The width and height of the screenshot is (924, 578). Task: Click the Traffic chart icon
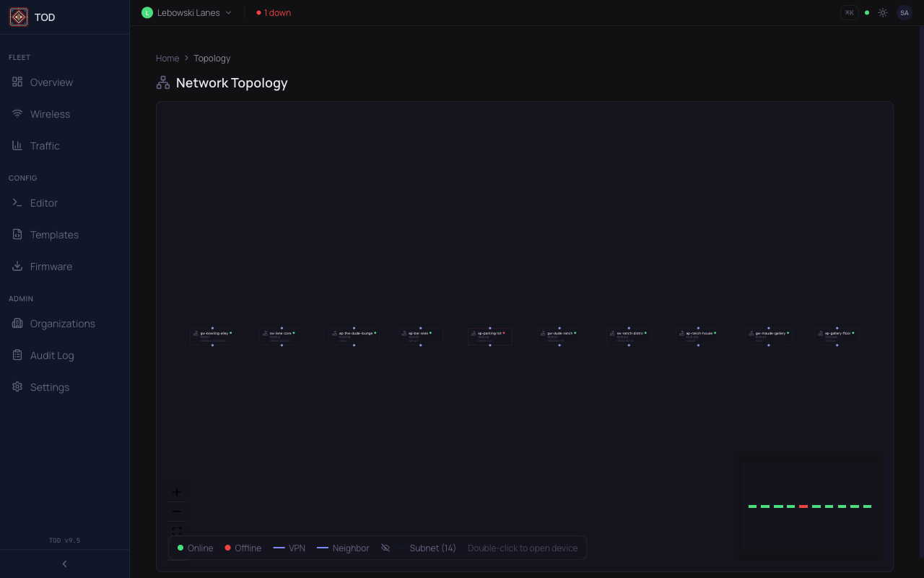point(17,146)
